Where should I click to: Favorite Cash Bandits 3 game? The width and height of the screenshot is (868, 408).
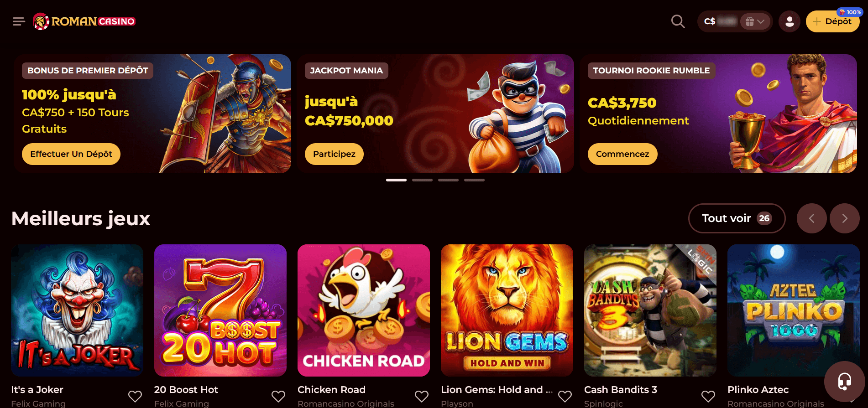coord(708,396)
